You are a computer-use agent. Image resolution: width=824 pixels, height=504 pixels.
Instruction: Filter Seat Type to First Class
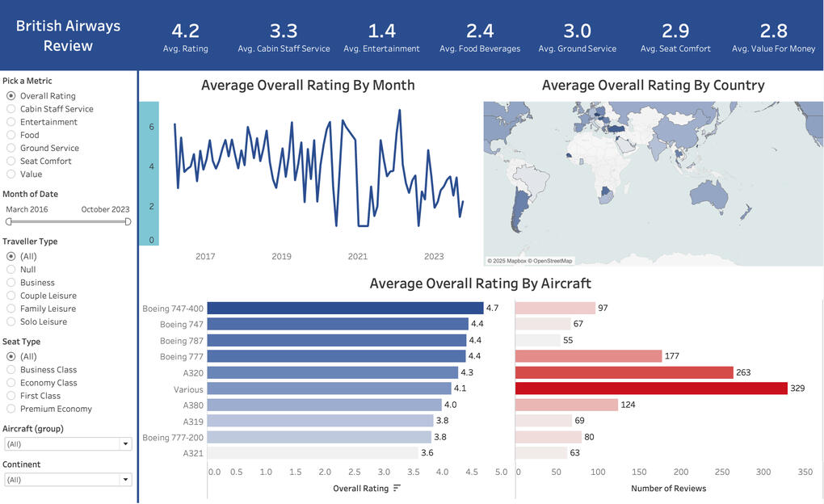tap(11, 396)
